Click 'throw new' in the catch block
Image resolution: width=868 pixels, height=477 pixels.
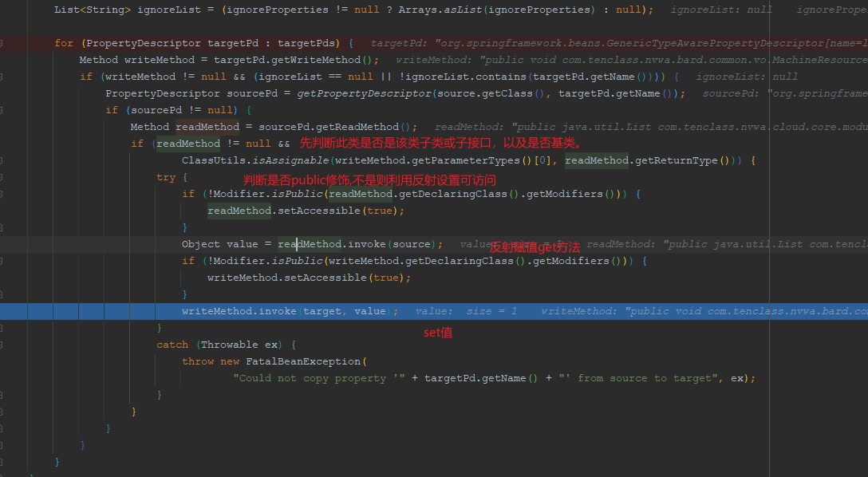tap(211, 362)
